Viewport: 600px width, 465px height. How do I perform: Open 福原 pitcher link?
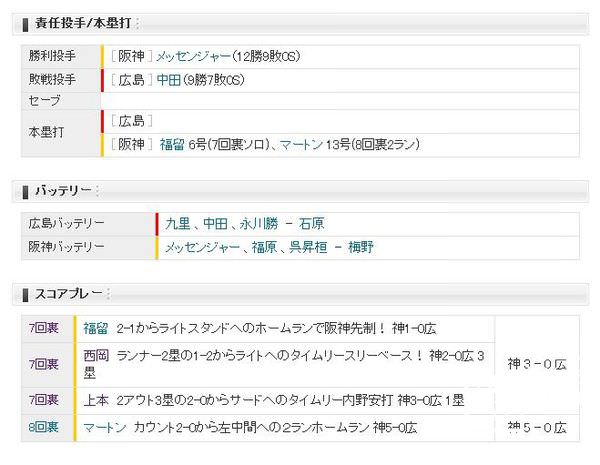[264, 248]
